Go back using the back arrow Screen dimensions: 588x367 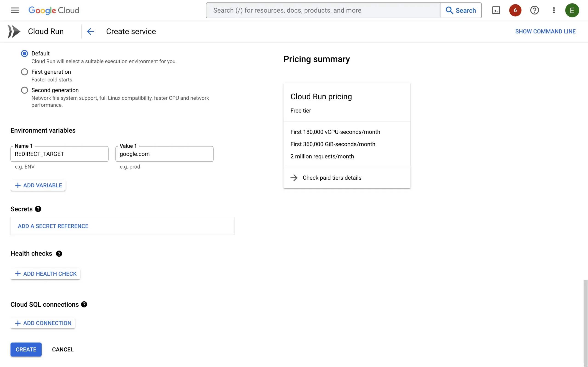tap(90, 31)
